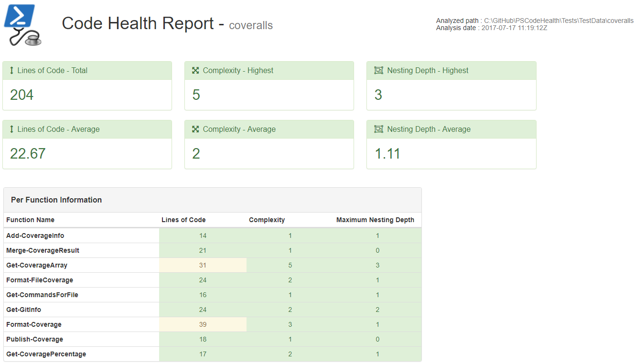634x364 pixels.
Task: Click lines of code 18 for Publish-Coverage
Action: [203, 339]
